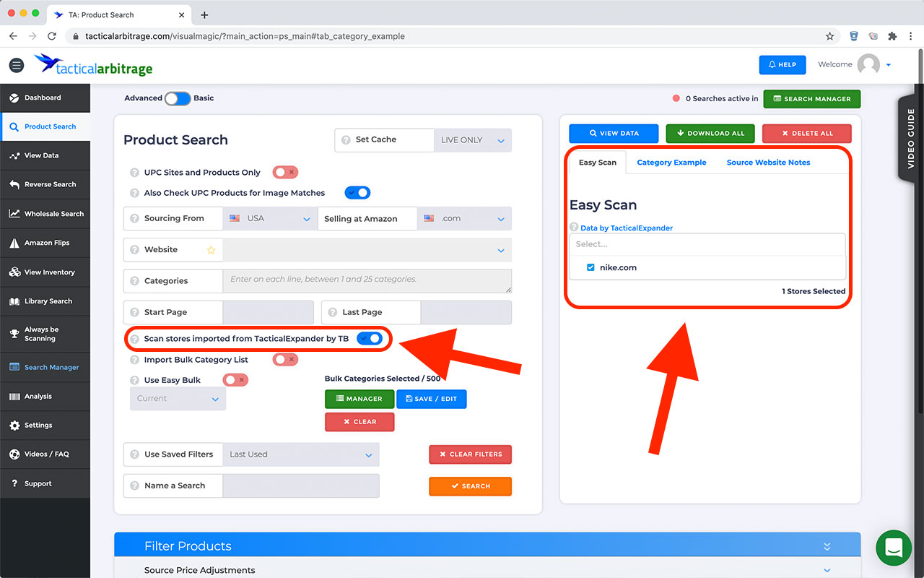
Task: Click the Download All button
Action: [x=710, y=134]
